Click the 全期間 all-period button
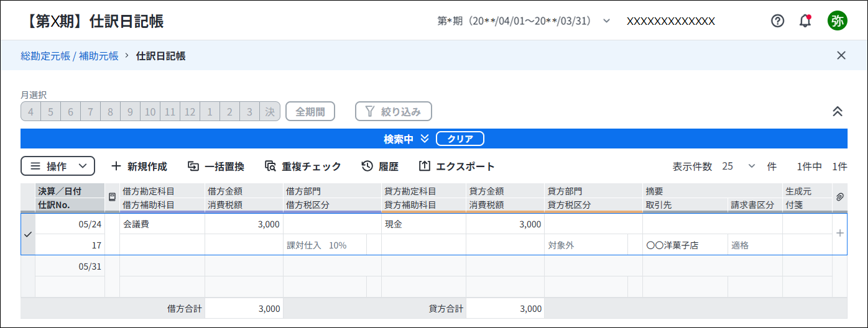868x328 pixels. (x=310, y=112)
